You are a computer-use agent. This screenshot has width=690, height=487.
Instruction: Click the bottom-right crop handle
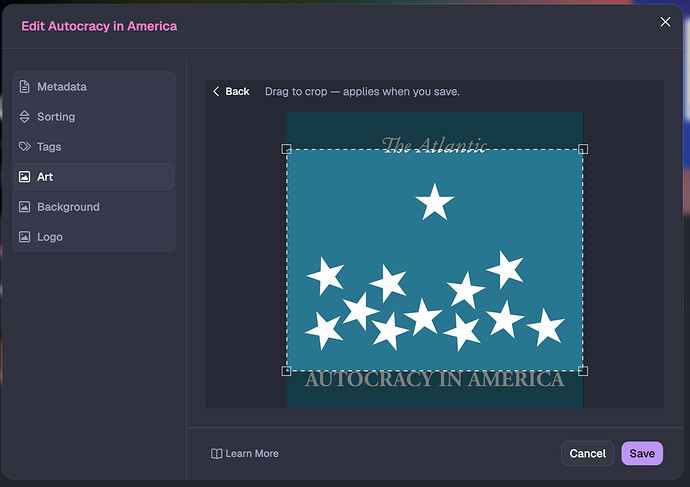(x=583, y=371)
